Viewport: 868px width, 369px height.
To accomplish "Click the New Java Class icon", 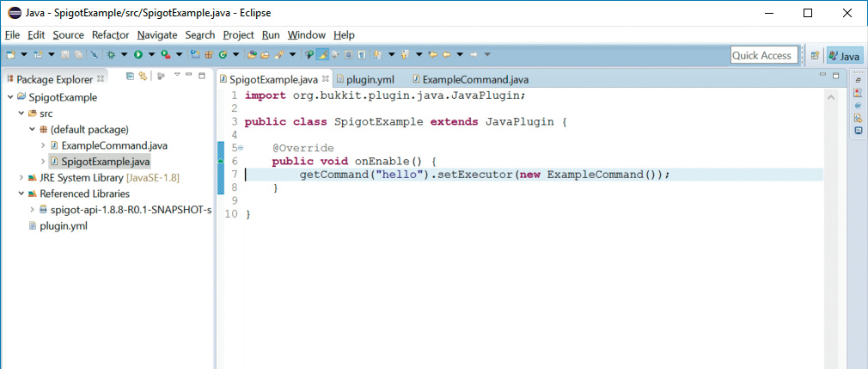I will pyautogui.click(x=223, y=54).
